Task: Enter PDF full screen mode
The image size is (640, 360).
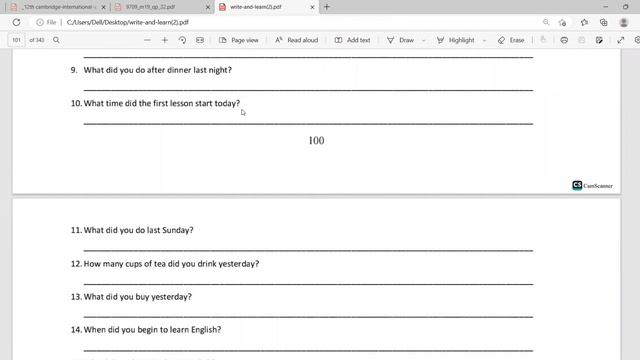Action: pos(621,40)
